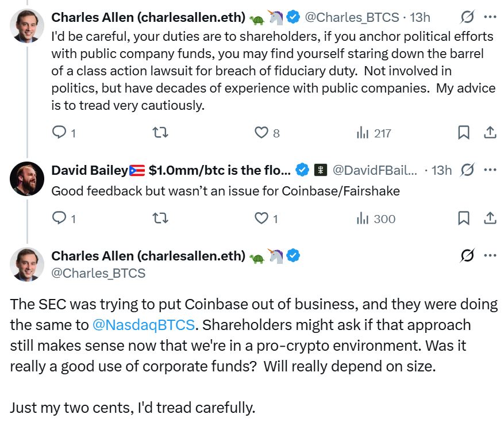This screenshot has width=504, height=422.
Task: Repost David Bailey's tweet
Action: [160, 218]
